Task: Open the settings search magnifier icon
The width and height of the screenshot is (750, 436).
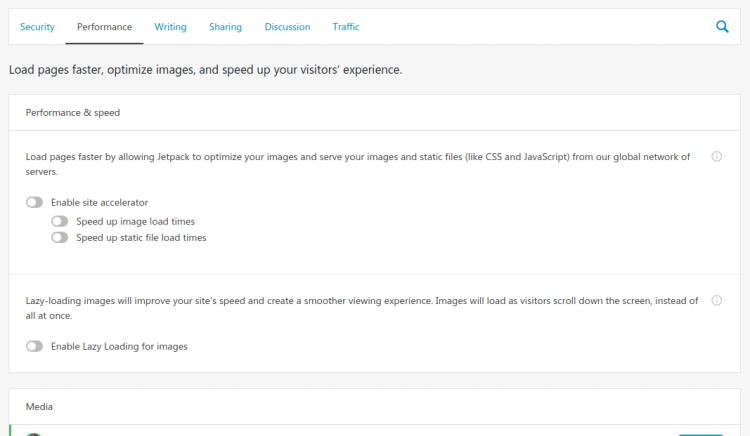Action: [x=722, y=27]
